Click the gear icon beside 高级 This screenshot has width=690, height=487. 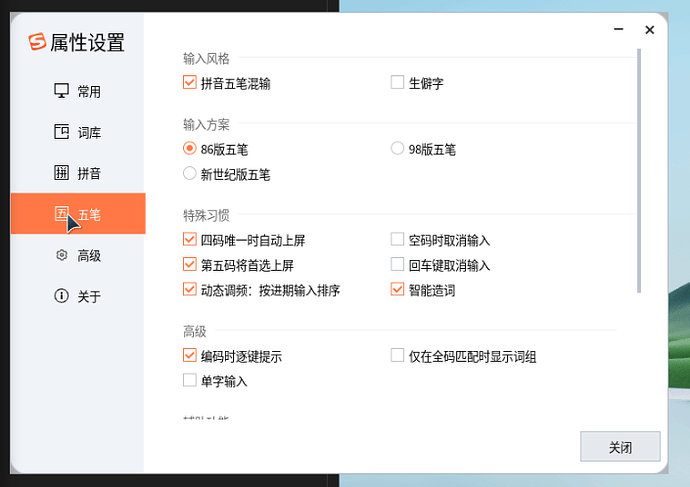click(x=62, y=255)
